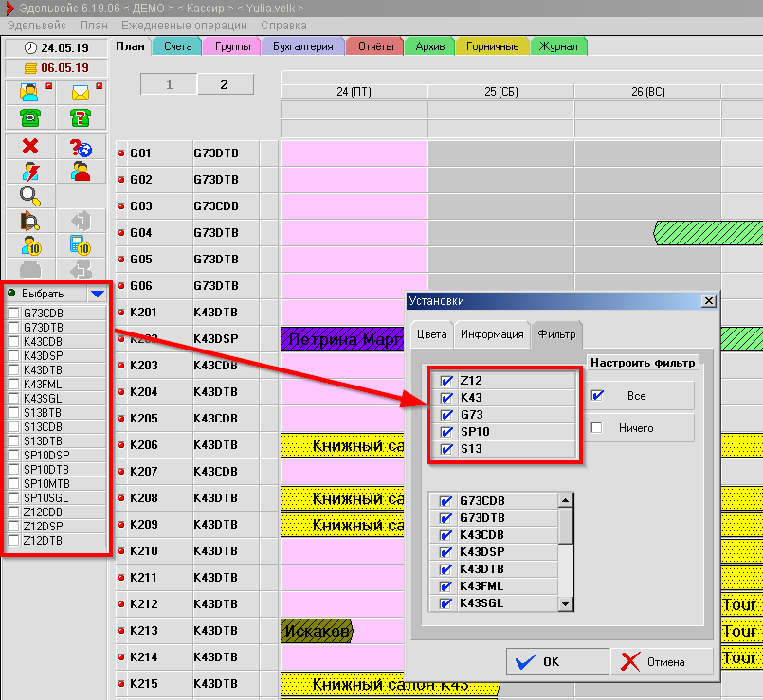
Task: Click the door with magnifier icon
Action: pos(30,221)
